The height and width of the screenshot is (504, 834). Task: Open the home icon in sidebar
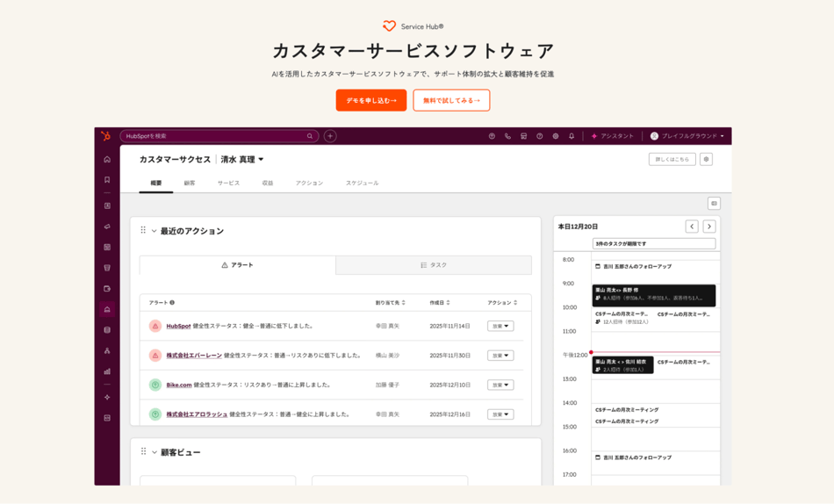click(x=107, y=160)
